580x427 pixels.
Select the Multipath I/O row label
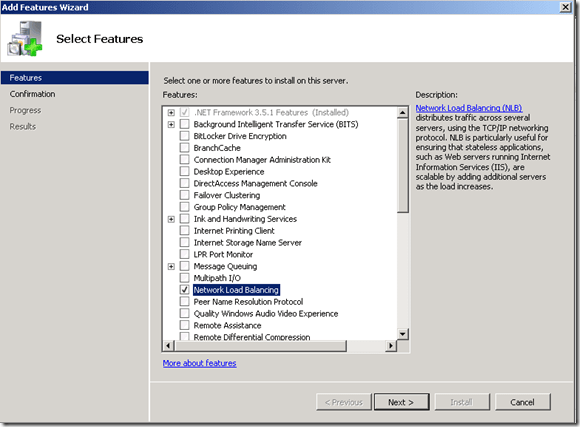217,278
